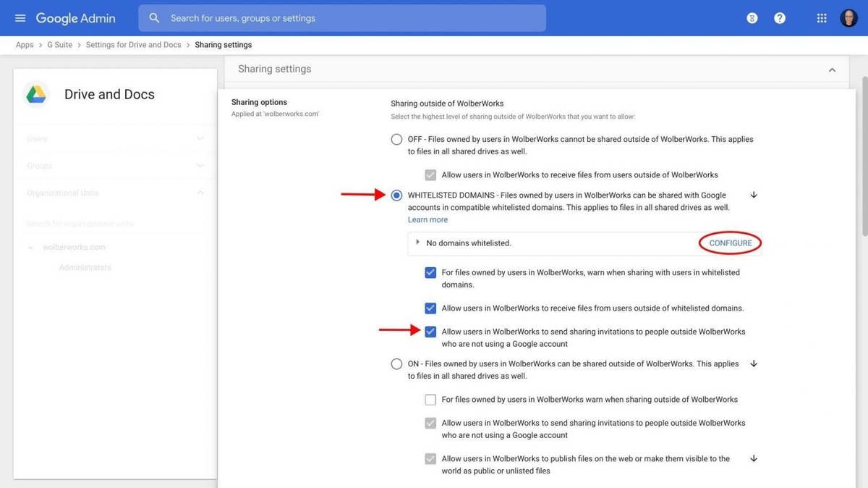
Task: Open the G Suite breadcrumb
Action: pyautogui.click(x=59, y=44)
